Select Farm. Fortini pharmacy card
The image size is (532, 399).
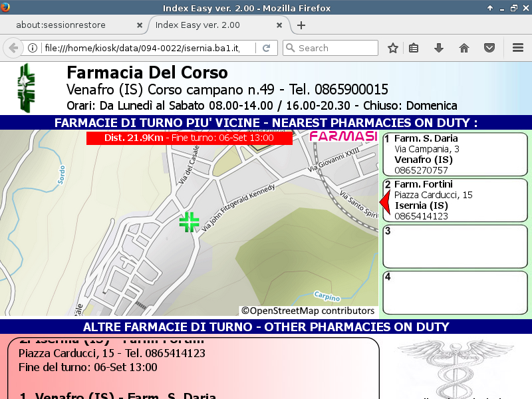(456, 200)
